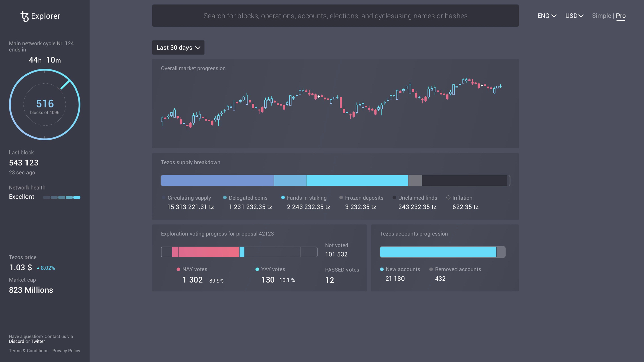644x362 pixels.
Task: Open the ENG language dropdown
Action: click(x=546, y=16)
